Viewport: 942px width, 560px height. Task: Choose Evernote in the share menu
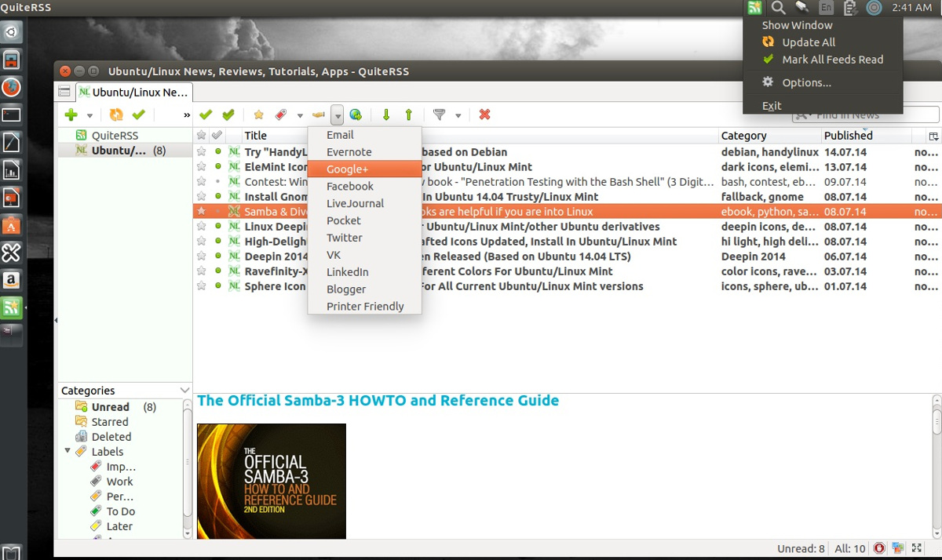click(365, 152)
